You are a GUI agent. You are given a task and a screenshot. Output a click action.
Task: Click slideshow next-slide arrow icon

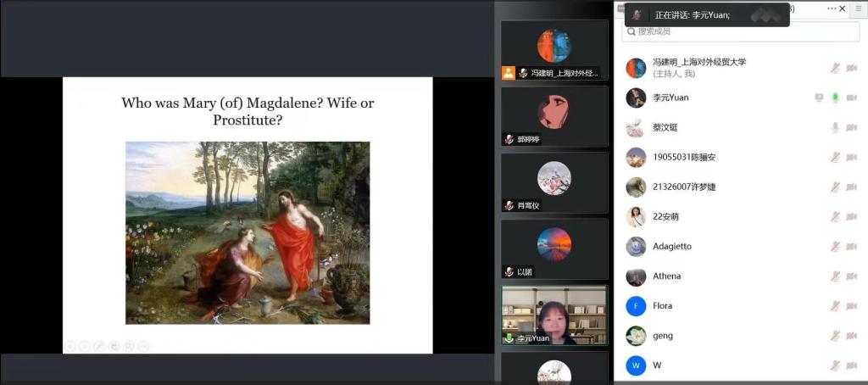[85, 346]
